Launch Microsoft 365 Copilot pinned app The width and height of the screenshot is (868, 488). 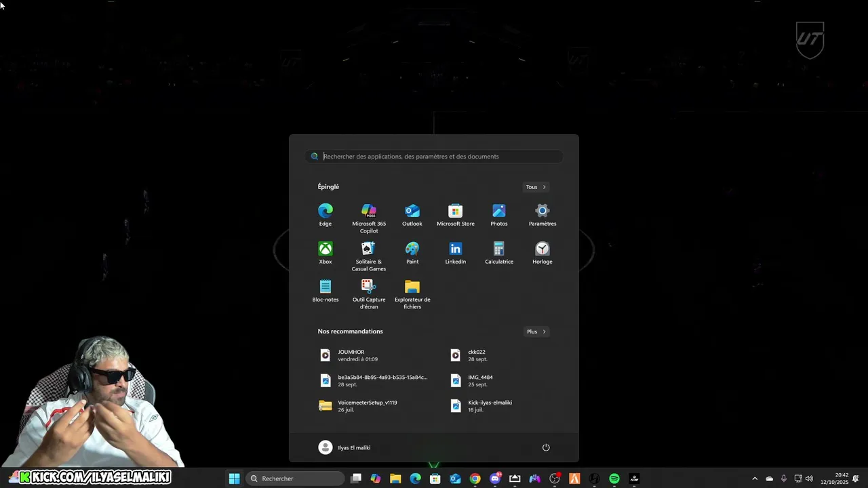pyautogui.click(x=369, y=218)
